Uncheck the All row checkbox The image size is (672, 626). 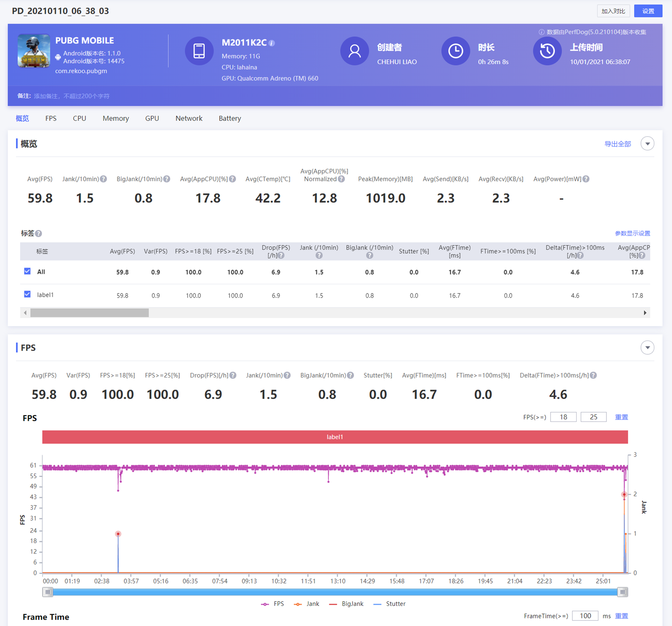pos(27,271)
